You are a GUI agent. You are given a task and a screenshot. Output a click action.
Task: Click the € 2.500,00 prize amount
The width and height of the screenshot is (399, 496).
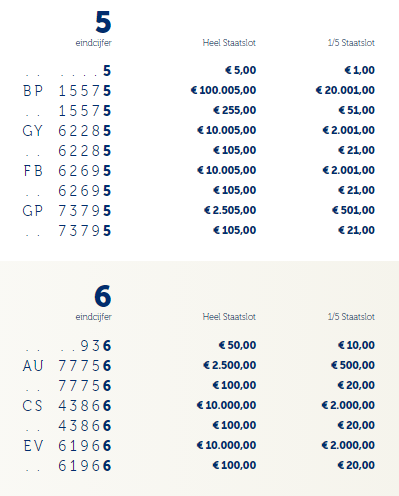[x=230, y=365]
